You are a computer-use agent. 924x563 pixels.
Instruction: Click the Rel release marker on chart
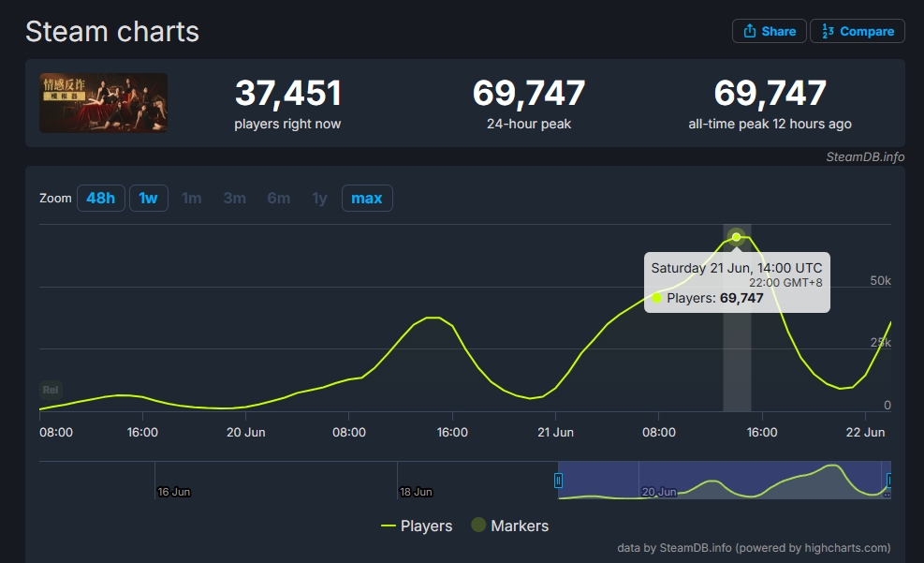click(51, 390)
